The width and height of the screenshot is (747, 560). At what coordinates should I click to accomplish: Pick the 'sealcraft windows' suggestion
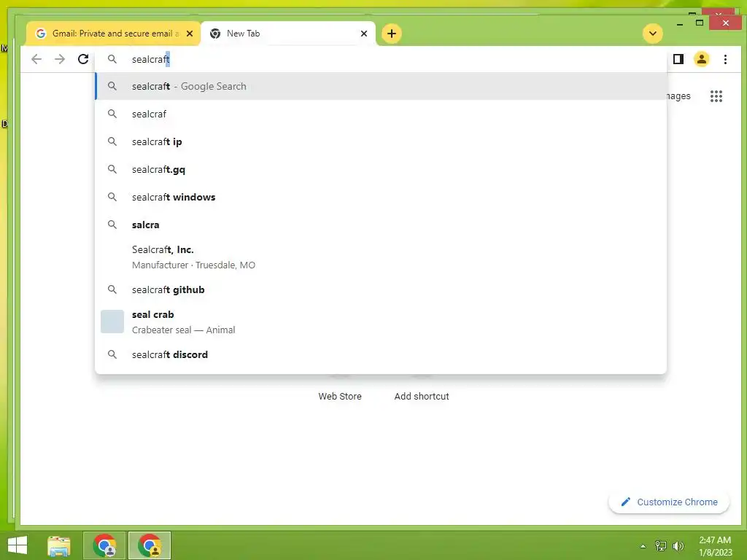381,197
